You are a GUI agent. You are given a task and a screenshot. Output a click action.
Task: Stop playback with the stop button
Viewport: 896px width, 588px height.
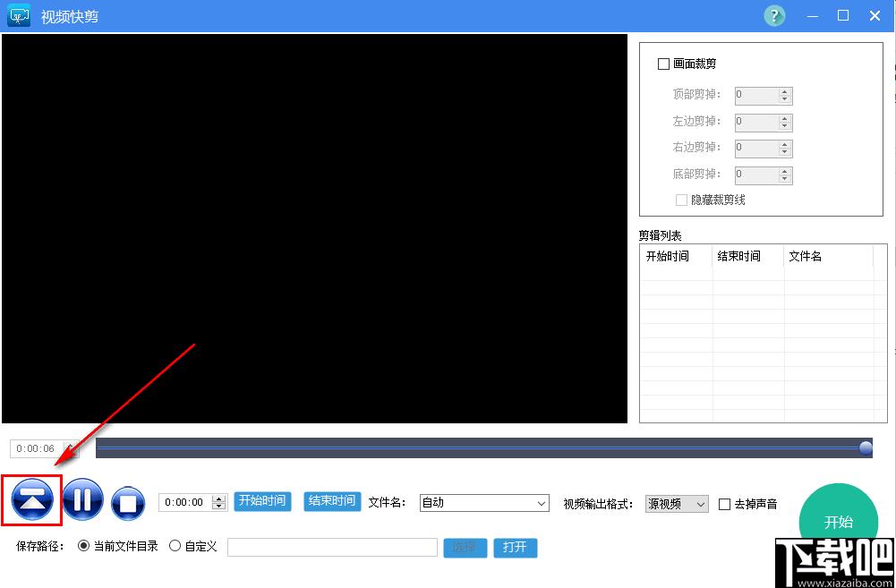tap(128, 504)
